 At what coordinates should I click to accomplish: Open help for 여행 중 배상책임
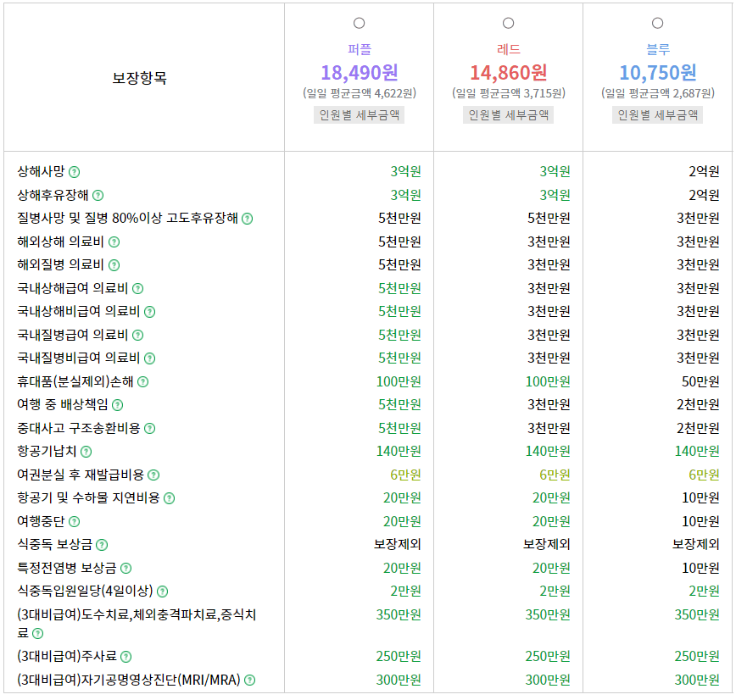pyautogui.click(x=117, y=405)
